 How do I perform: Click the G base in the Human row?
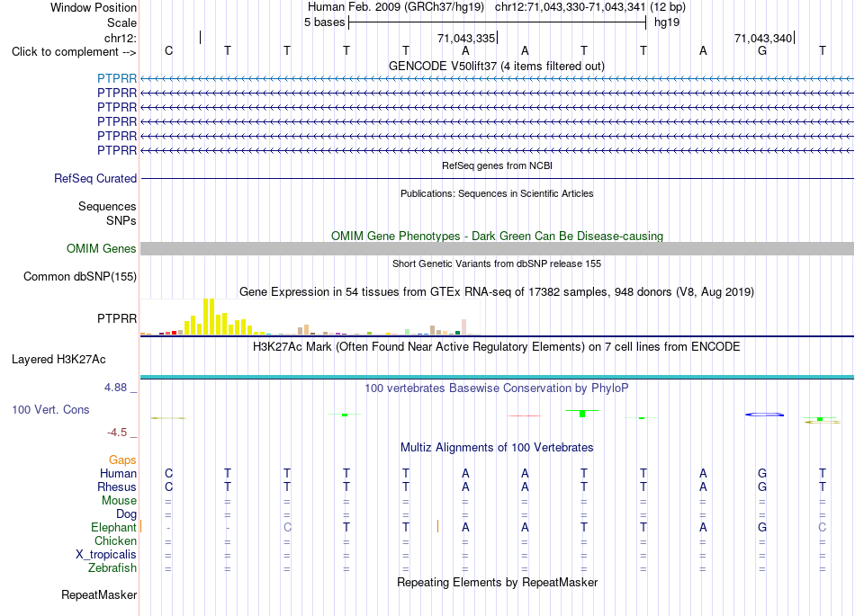point(762,473)
